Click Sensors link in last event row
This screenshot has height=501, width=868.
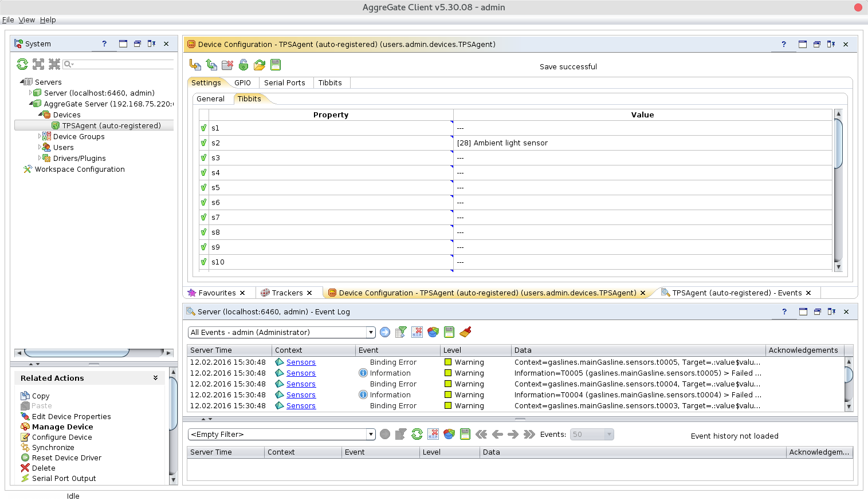point(301,406)
